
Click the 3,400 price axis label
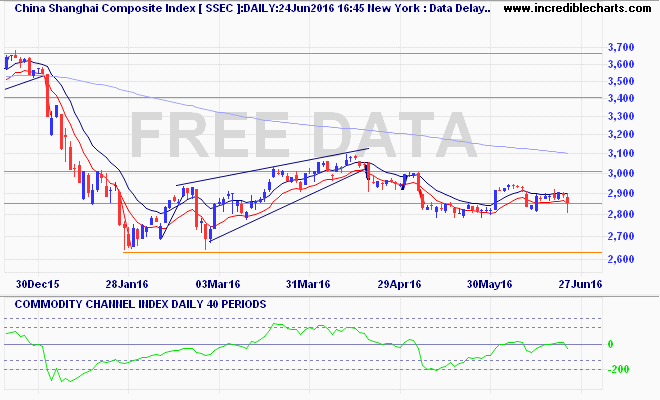click(621, 99)
